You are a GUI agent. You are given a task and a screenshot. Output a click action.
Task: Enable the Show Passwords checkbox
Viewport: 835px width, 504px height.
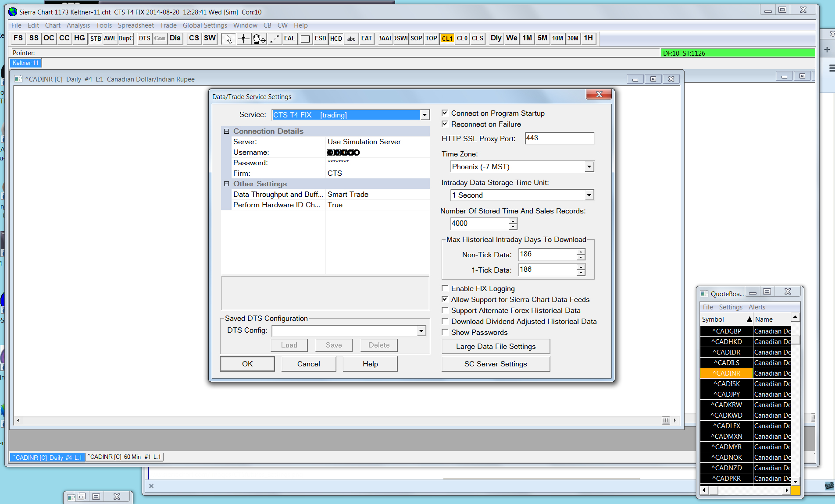coord(445,332)
